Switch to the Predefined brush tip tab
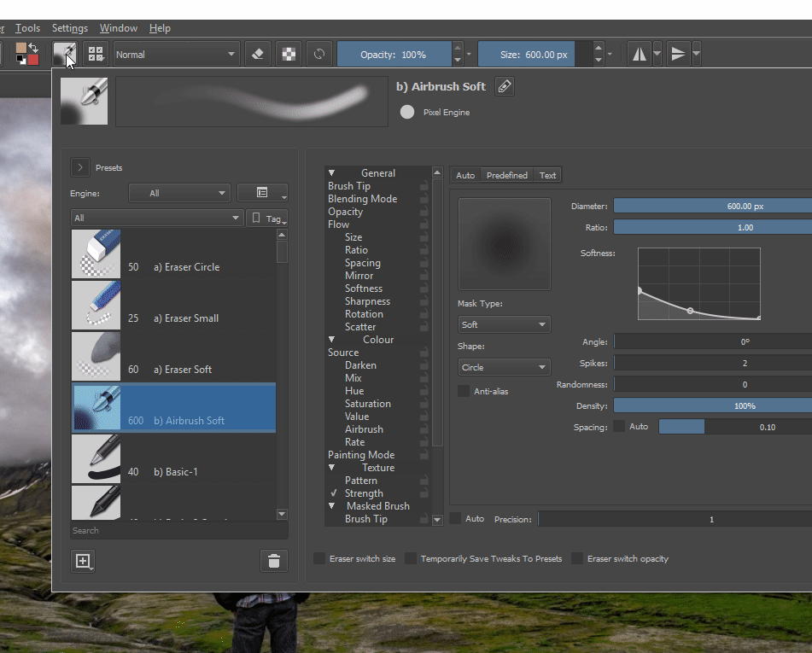The height and width of the screenshot is (653, 812). [x=507, y=175]
